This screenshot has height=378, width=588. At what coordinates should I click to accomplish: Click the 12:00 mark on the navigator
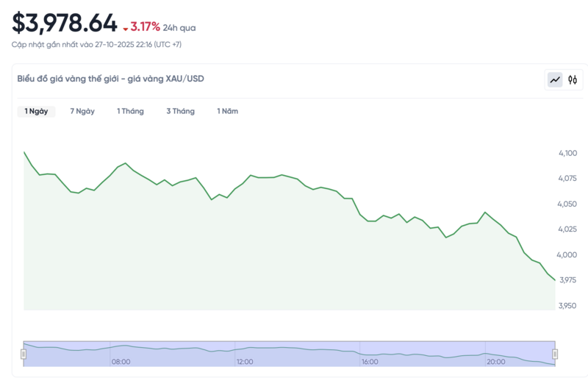245,361
